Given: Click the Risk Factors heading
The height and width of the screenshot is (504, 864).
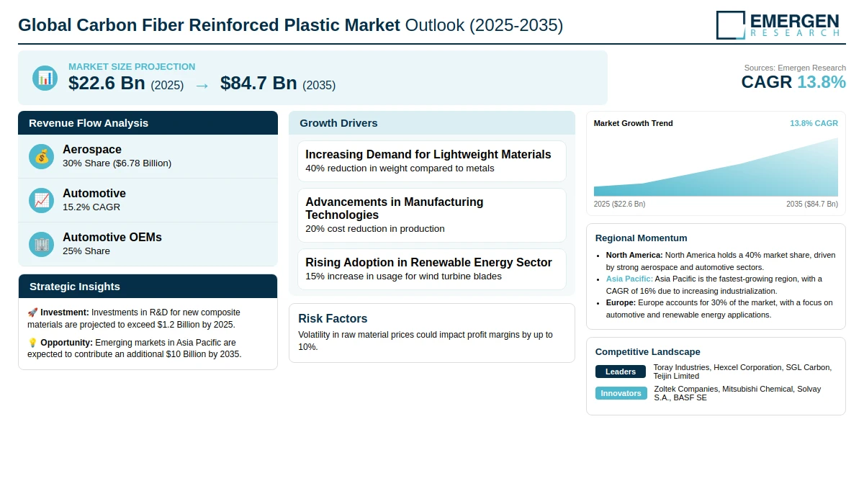Looking at the screenshot, I should [333, 319].
